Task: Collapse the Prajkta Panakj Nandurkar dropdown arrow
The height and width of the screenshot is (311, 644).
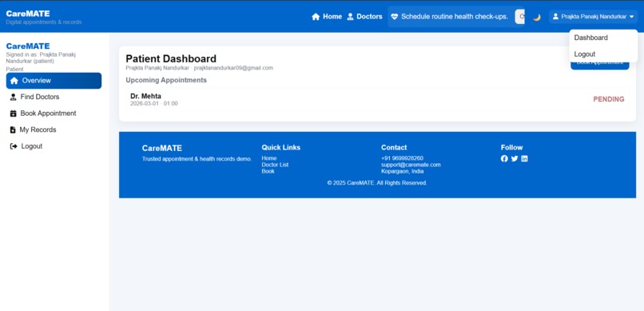Action: 632,17
